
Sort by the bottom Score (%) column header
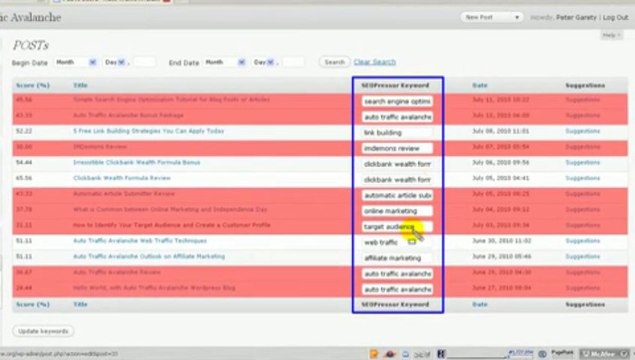click(x=33, y=304)
